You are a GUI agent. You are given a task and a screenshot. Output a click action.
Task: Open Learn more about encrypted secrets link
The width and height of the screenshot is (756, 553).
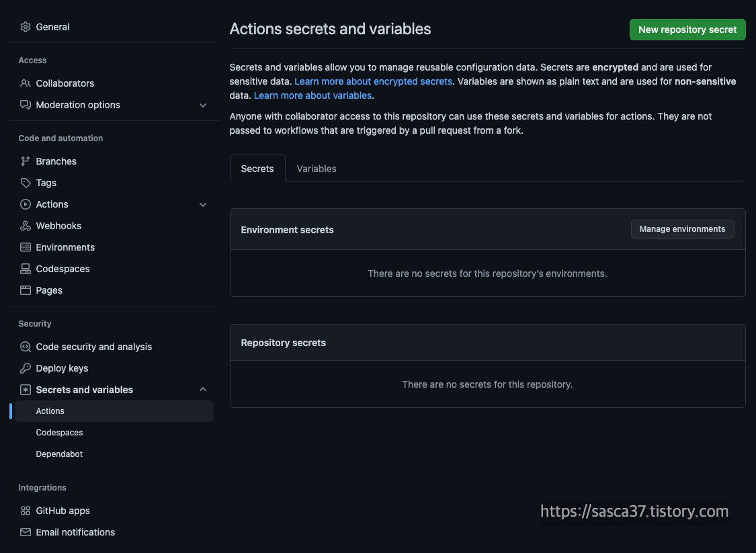[x=373, y=81]
